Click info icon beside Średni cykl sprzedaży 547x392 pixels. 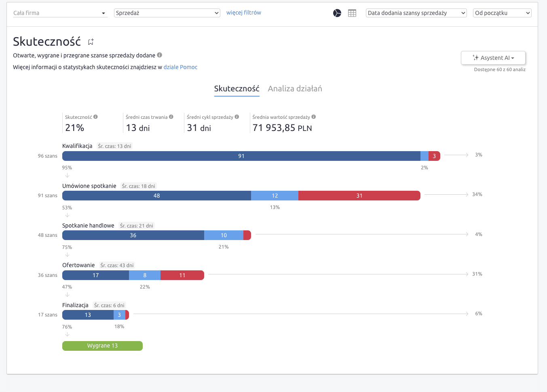click(x=237, y=117)
